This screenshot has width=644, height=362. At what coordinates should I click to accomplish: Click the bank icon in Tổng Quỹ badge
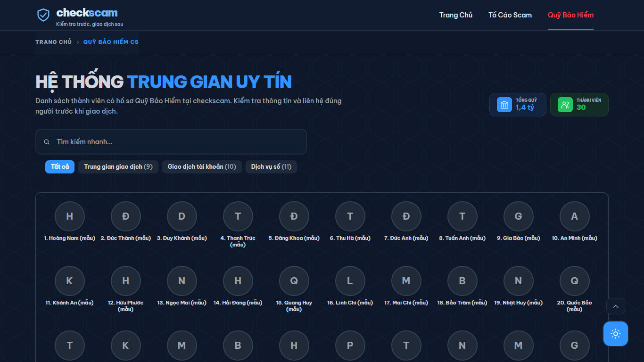504,105
